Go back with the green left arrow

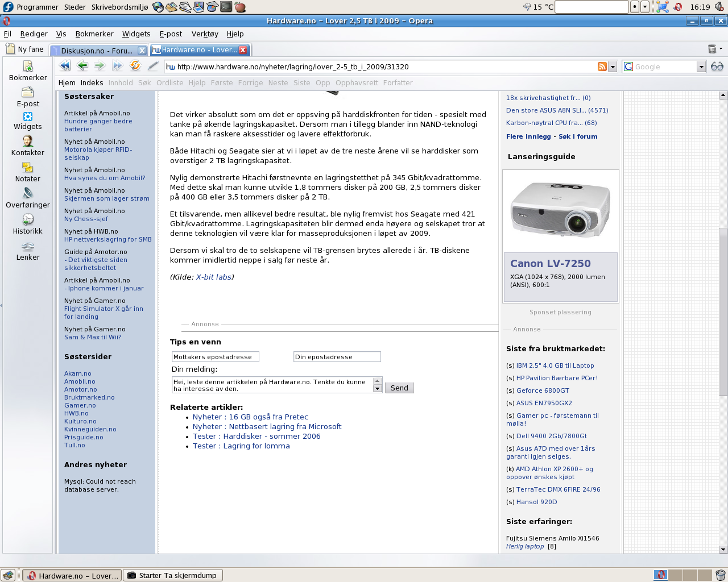[x=82, y=66]
